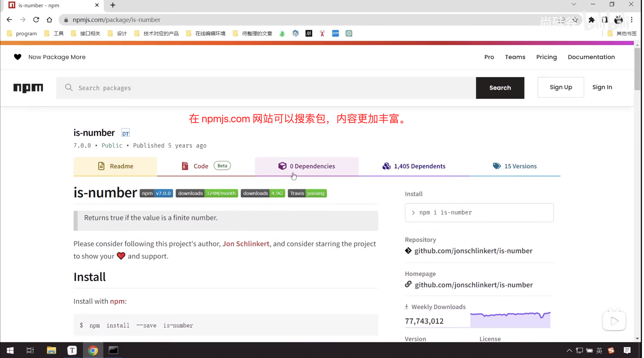The height and width of the screenshot is (358, 644).
Task: Click the DT TypeScript declarations badge
Action: click(125, 133)
